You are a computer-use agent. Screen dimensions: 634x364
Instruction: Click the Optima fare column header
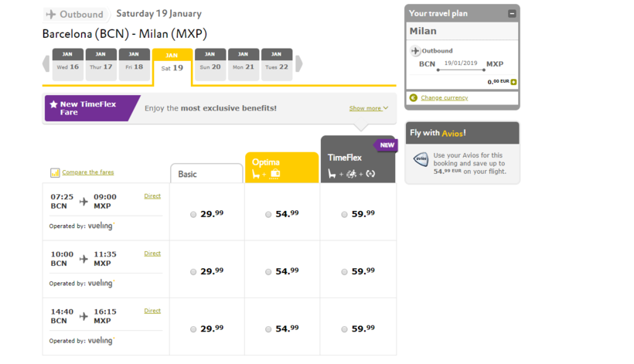[x=282, y=168]
